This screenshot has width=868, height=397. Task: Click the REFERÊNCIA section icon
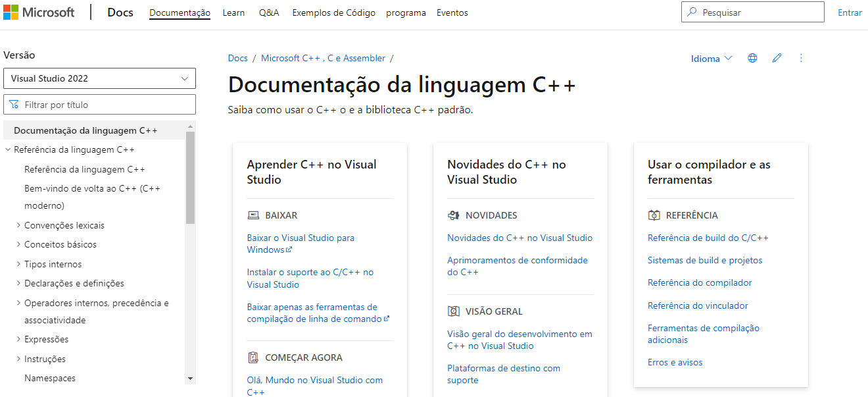coord(654,215)
